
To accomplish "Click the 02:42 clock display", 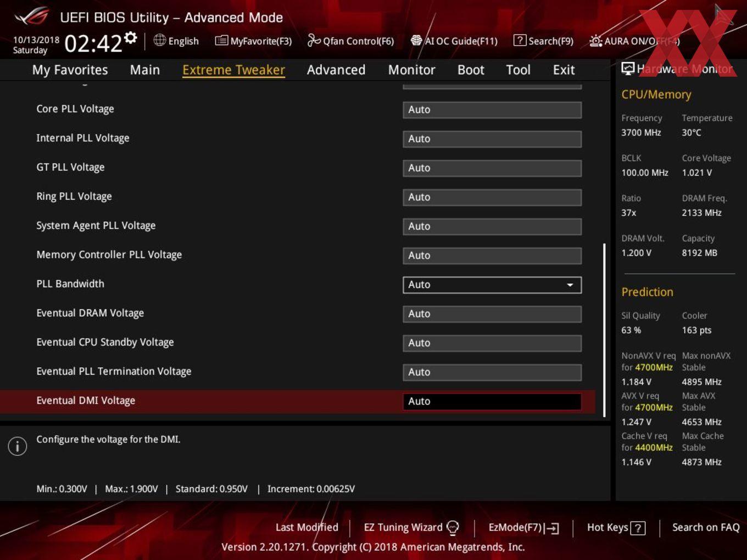I will coord(93,43).
